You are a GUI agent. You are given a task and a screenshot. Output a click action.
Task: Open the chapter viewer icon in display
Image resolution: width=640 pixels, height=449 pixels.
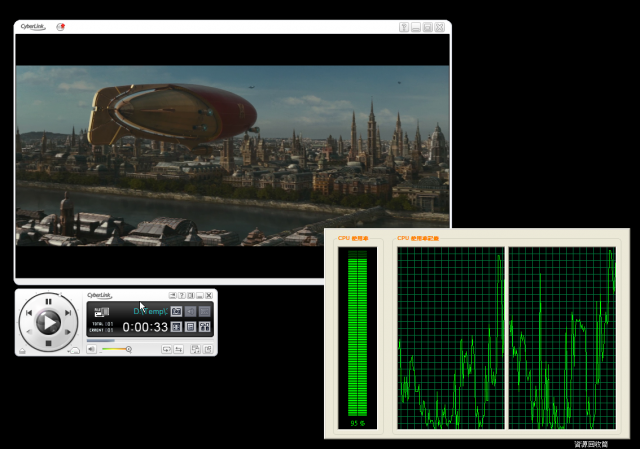point(176,327)
